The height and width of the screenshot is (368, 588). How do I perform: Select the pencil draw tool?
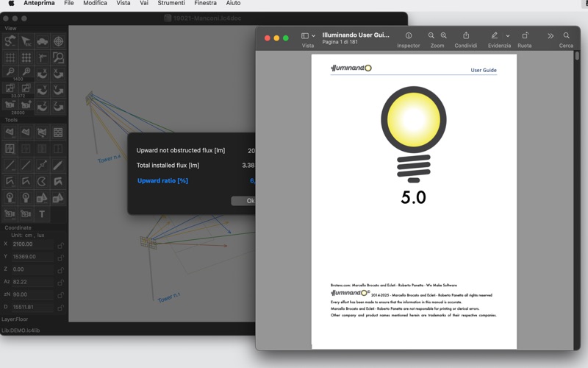pos(58,165)
